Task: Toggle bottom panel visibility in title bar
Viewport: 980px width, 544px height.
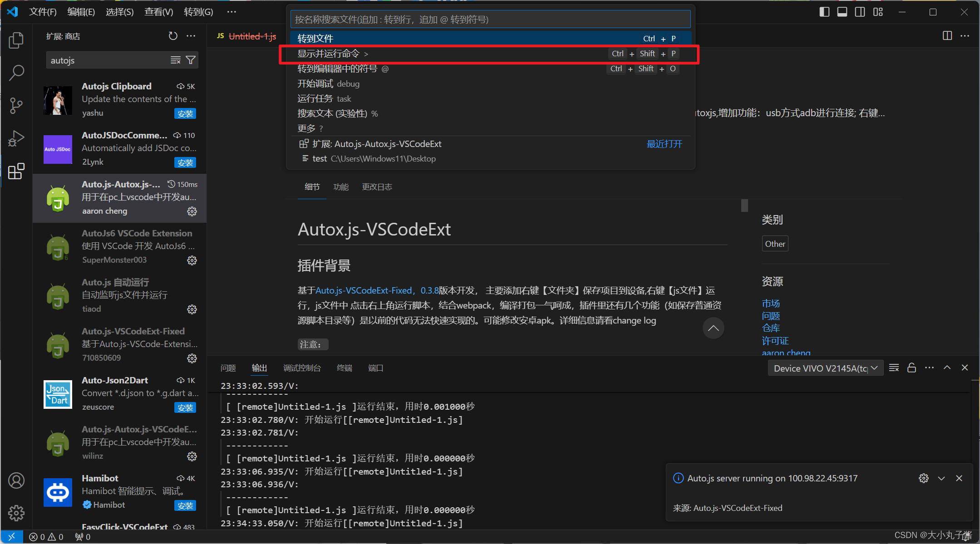Action: [842, 12]
